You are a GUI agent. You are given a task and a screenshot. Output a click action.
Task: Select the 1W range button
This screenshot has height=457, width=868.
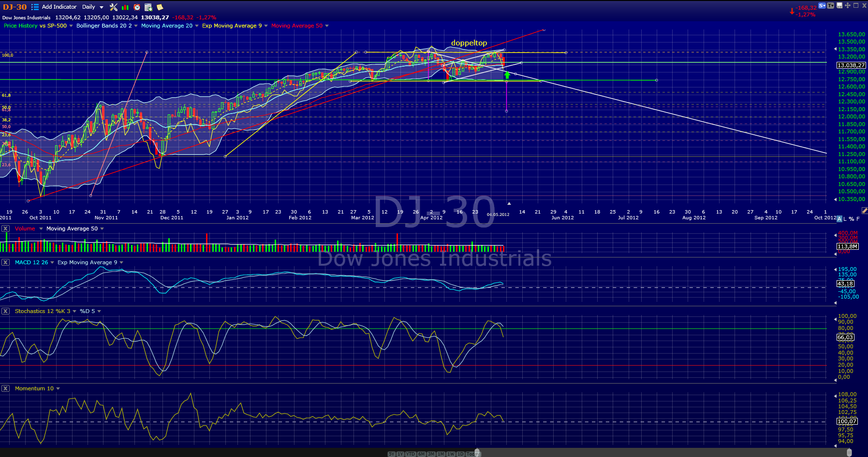pos(451,454)
